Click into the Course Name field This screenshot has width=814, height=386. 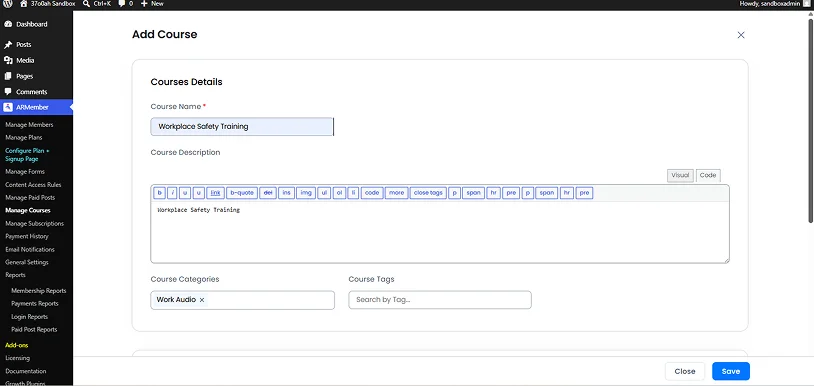click(x=241, y=127)
